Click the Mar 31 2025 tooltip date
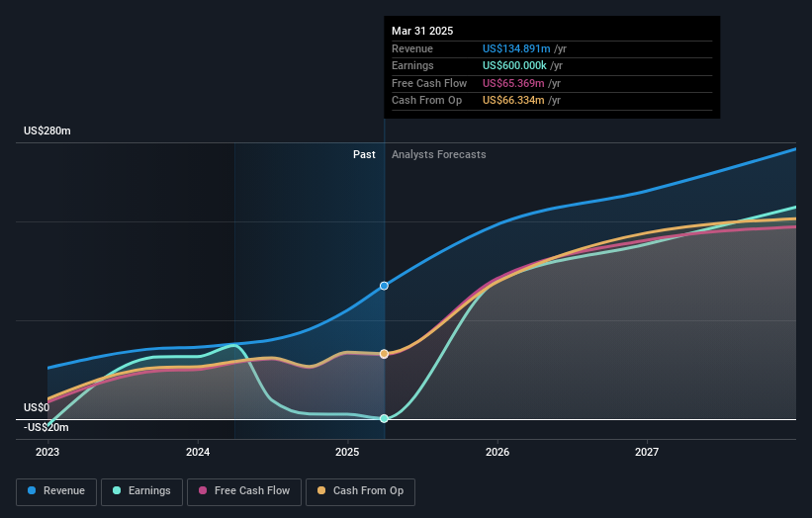 422,31
